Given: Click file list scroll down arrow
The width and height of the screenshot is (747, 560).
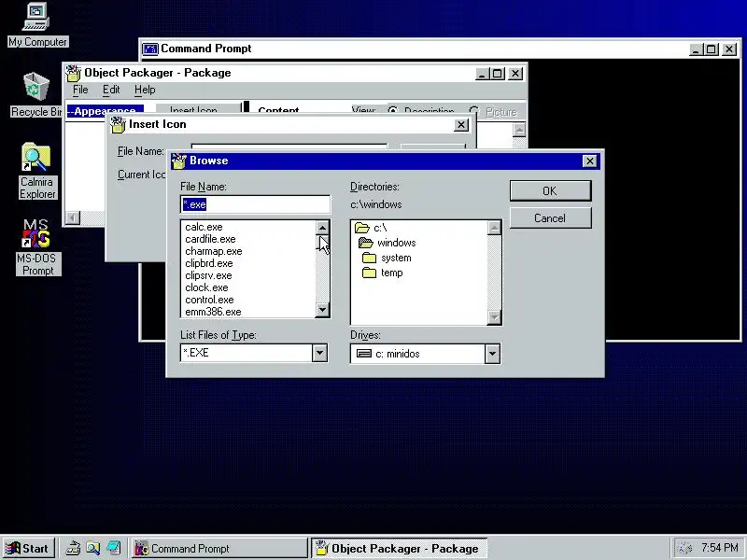Looking at the screenshot, I should pyautogui.click(x=322, y=310).
